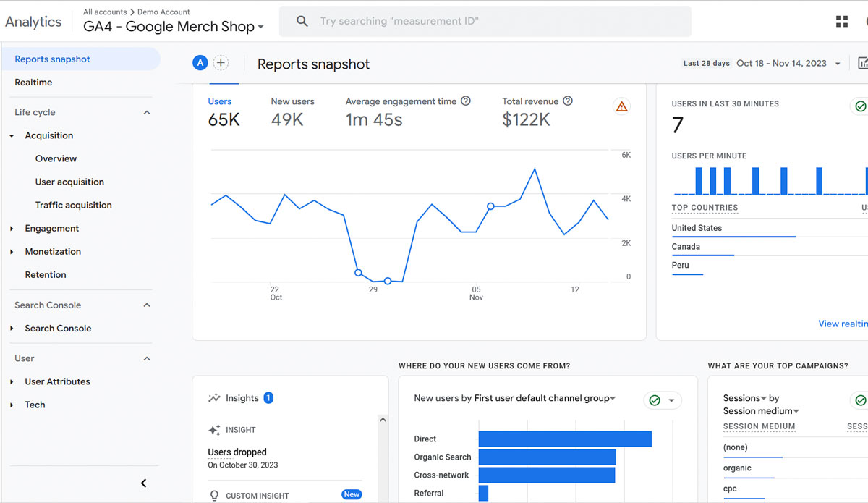This screenshot has height=503, width=868.
Task: Expand the Monetization reports
Action: (x=12, y=252)
